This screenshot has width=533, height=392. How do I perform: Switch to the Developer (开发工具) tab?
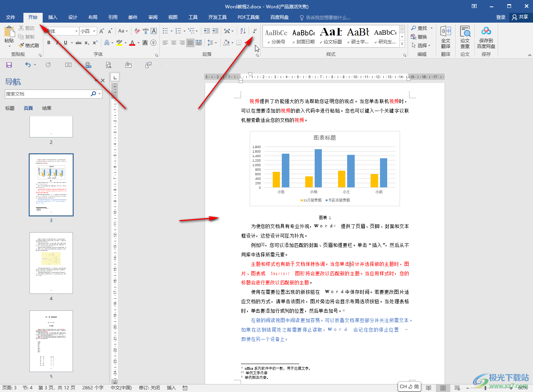coord(218,17)
